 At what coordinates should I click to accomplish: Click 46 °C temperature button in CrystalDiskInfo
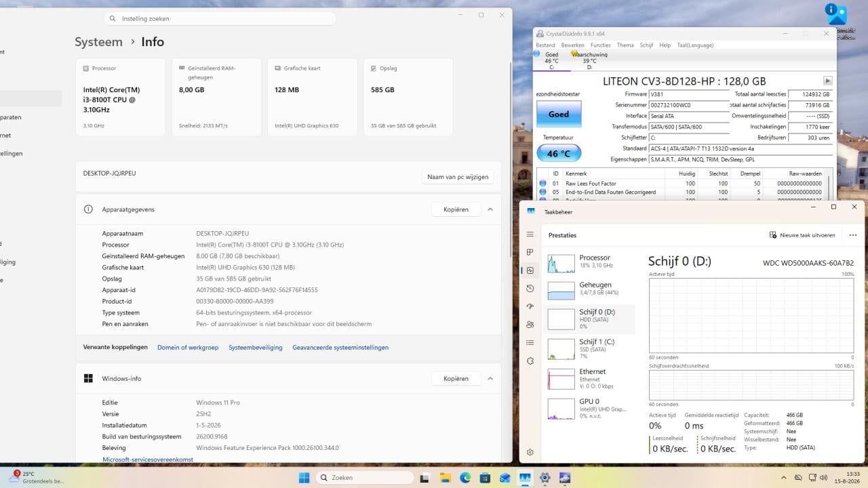[x=559, y=153]
